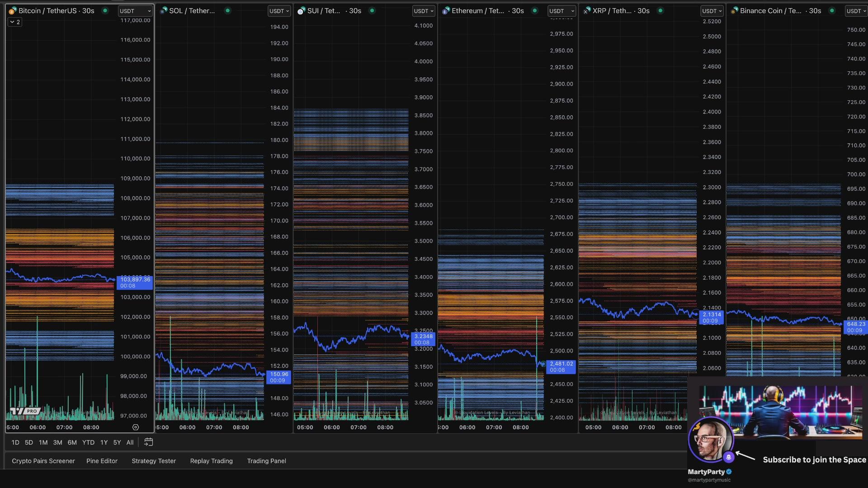Open the Pine Editor tab
Viewport: 868px width, 488px height.
[102, 461]
